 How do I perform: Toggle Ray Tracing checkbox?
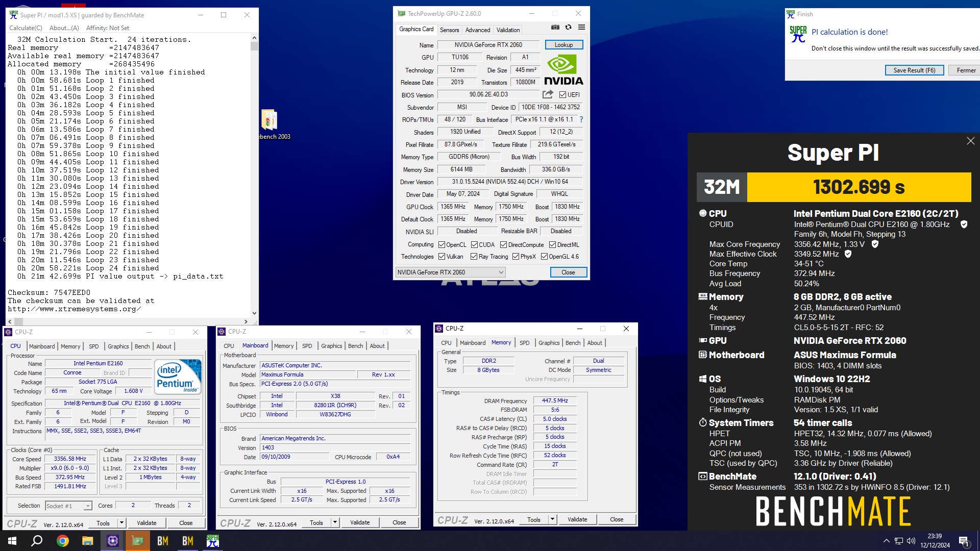point(474,257)
